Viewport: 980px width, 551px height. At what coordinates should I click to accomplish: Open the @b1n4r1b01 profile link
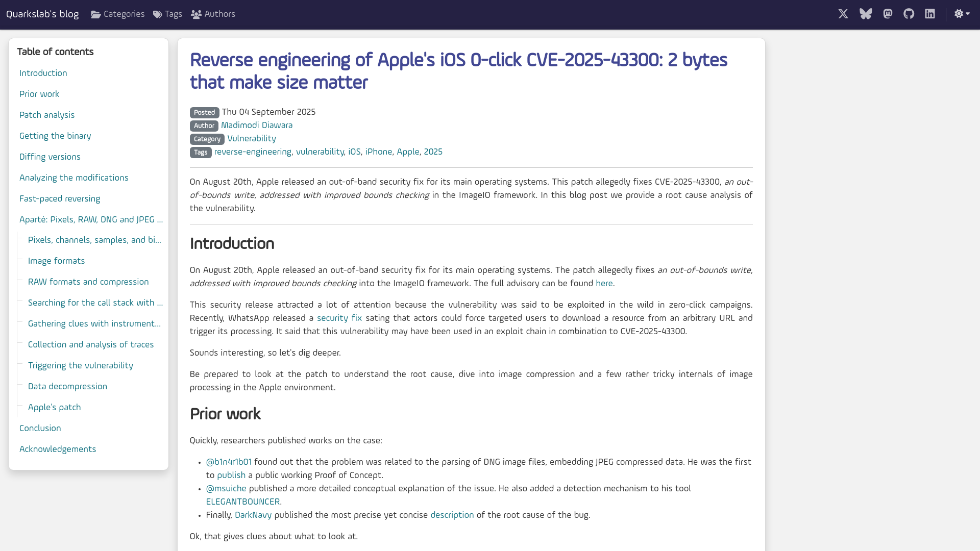click(x=229, y=462)
